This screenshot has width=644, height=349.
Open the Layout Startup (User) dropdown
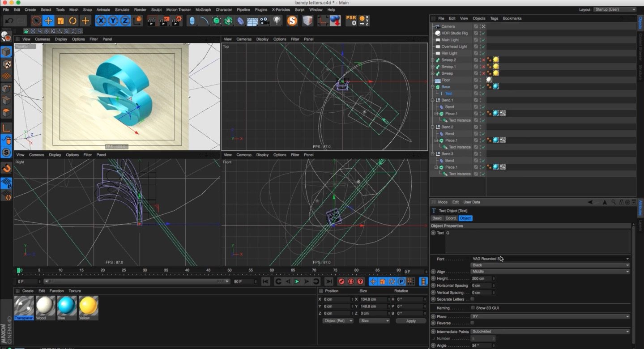click(615, 9)
